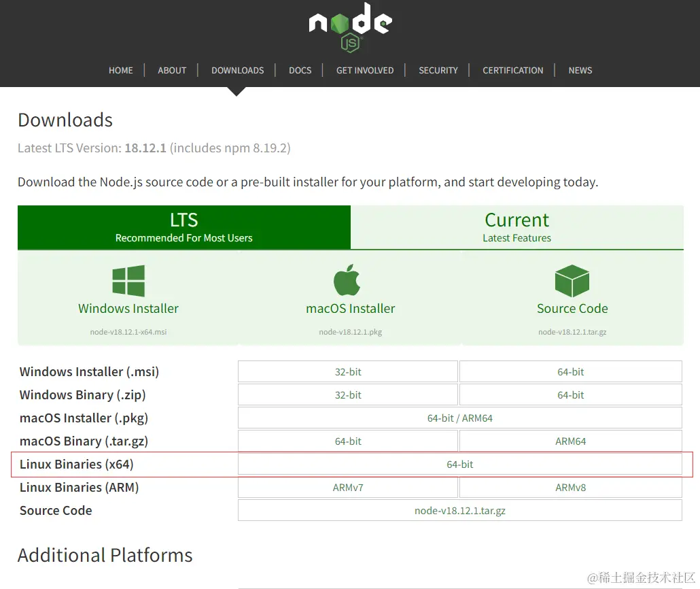This screenshot has height=589, width=700.
Task: Click the Source Code cube icon
Action: (x=572, y=281)
